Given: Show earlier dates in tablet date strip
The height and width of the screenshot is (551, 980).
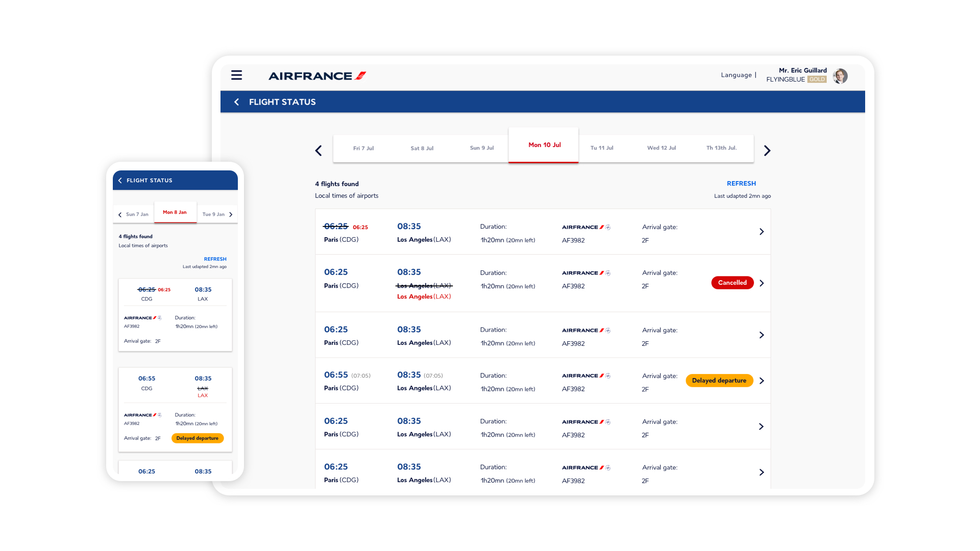Looking at the screenshot, I should tap(318, 151).
